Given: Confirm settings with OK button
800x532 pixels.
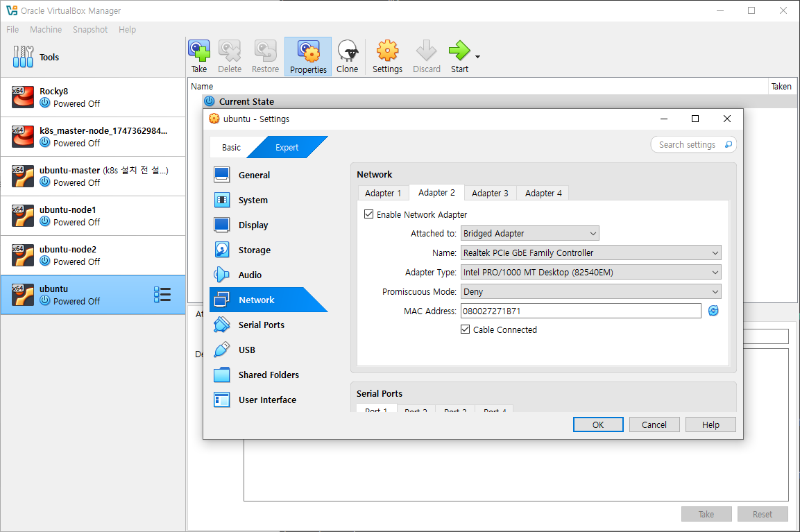Looking at the screenshot, I should [x=598, y=424].
